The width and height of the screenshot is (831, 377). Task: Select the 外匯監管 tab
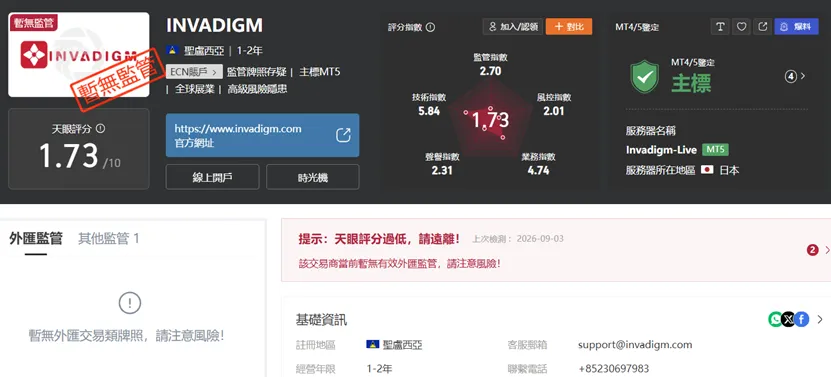pos(36,239)
